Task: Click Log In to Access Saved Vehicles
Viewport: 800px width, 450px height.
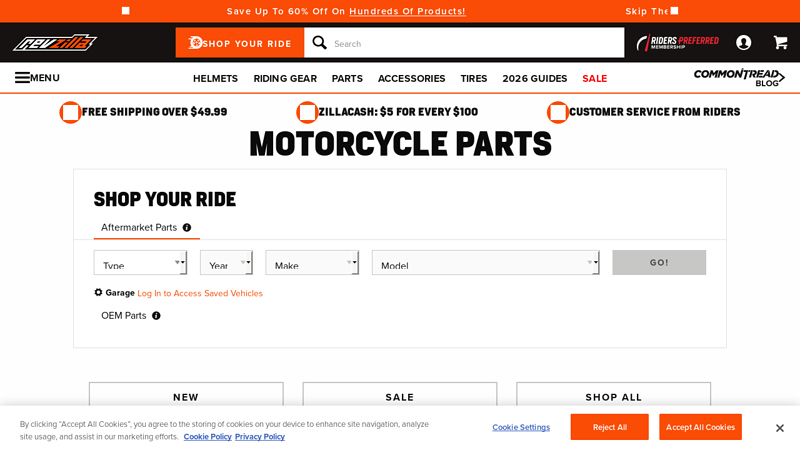Action: click(x=200, y=293)
